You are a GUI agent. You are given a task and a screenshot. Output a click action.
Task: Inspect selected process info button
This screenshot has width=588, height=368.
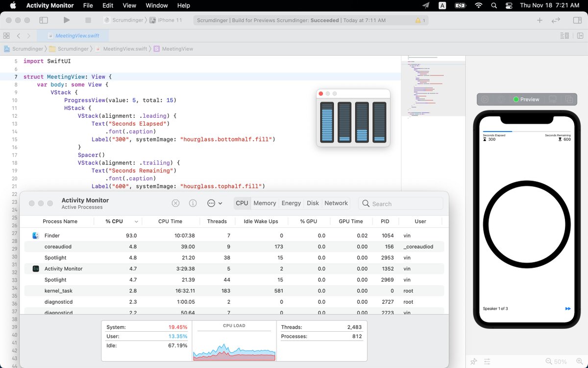[193, 203]
